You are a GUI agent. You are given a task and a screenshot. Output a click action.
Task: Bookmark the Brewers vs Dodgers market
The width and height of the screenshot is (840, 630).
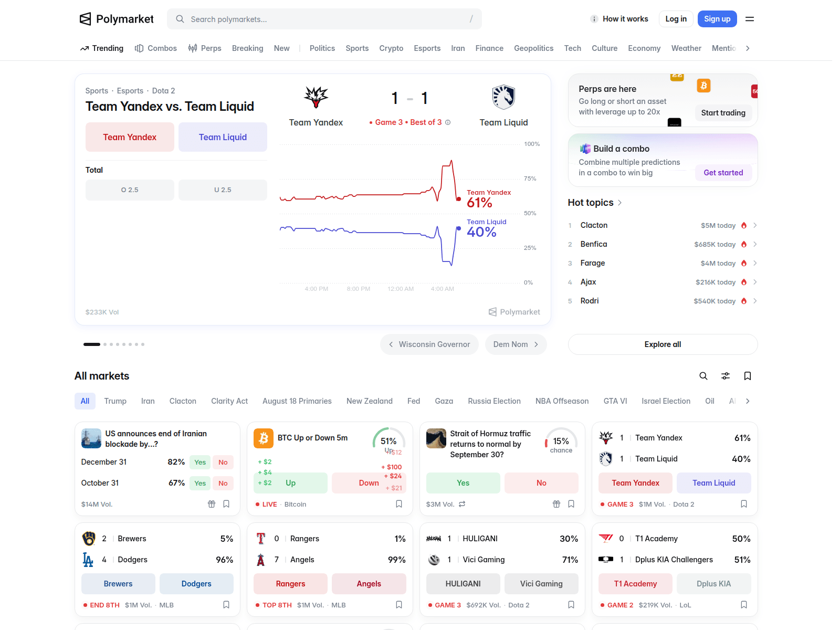[226, 605]
